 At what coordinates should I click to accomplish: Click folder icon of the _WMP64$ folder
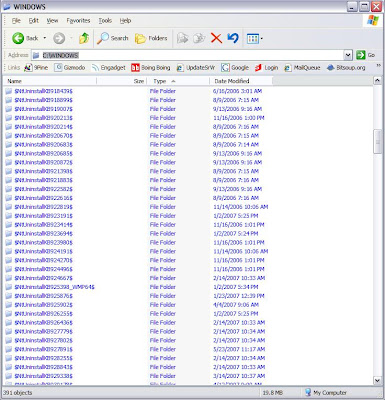[9, 287]
